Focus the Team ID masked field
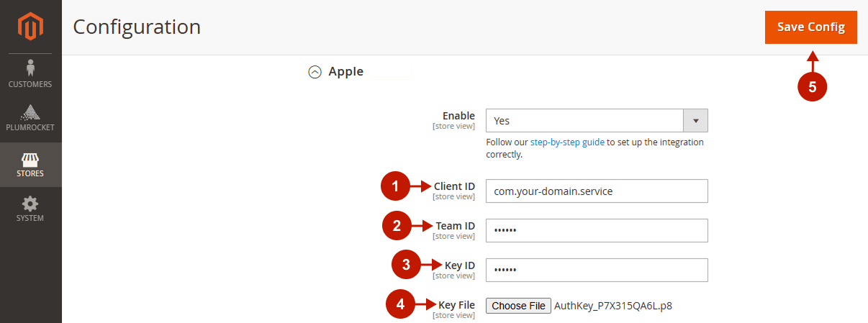The width and height of the screenshot is (868, 323). tap(597, 231)
